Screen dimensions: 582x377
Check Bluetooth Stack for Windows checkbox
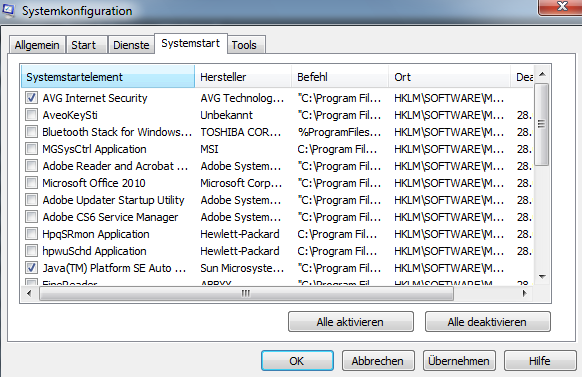pyautogui.click(x=32, y=132)
